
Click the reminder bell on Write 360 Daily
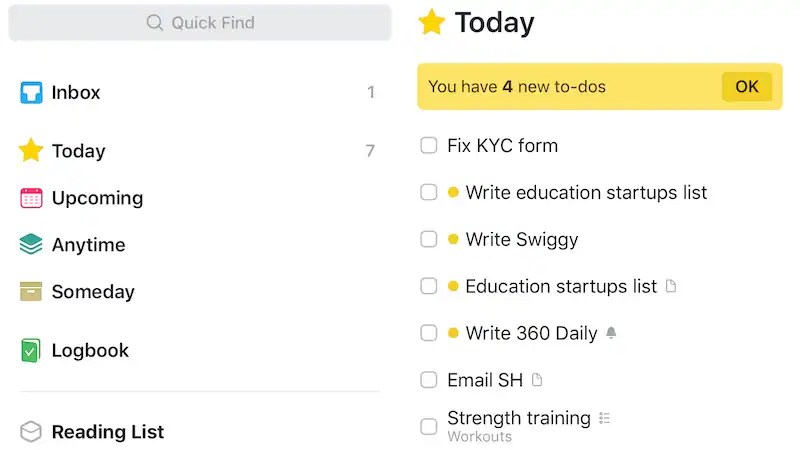tap(612, 333)
